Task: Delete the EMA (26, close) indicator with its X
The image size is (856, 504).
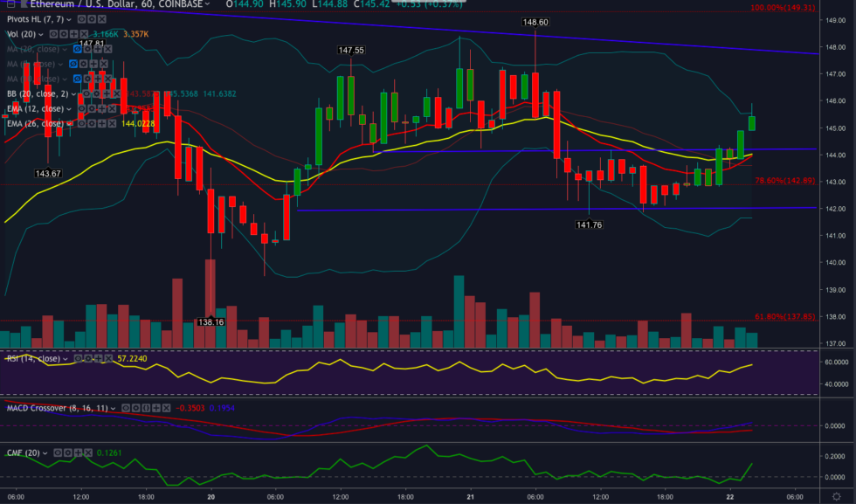Action: click(x=111, y=124)
